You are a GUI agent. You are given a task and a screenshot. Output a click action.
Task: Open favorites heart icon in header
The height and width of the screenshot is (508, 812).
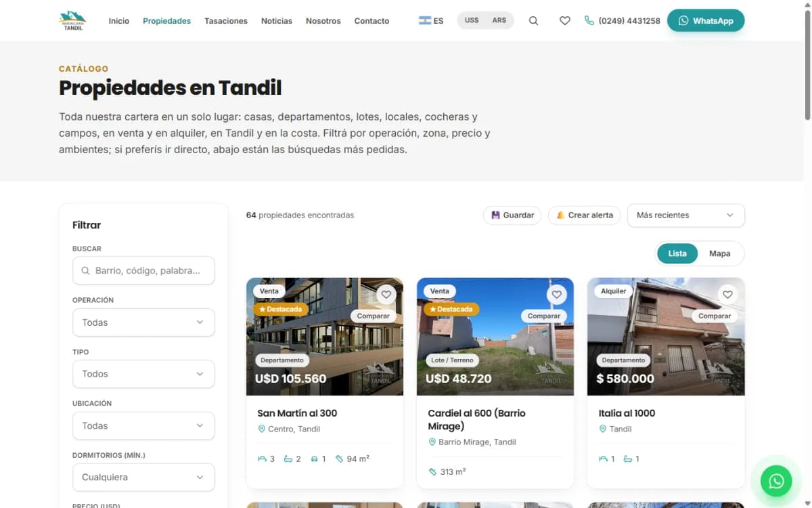coord(564,21)
